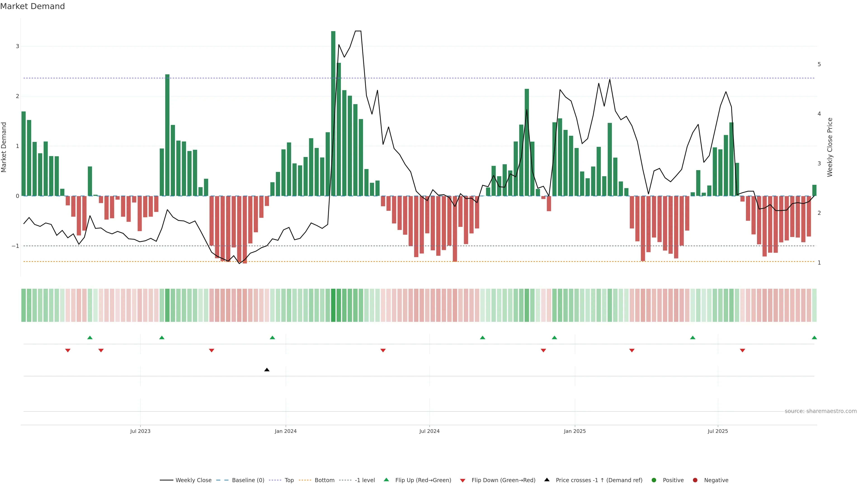This screenshot has height=488, width=868.
Task: Click Flip Up green triangle legend icon
Action: click(x=387, y=480)
